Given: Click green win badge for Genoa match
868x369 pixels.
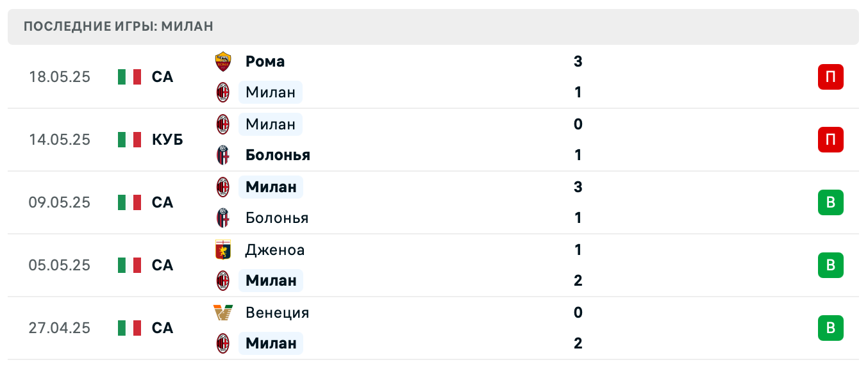Looking at the screenshot, I should 830,265.
